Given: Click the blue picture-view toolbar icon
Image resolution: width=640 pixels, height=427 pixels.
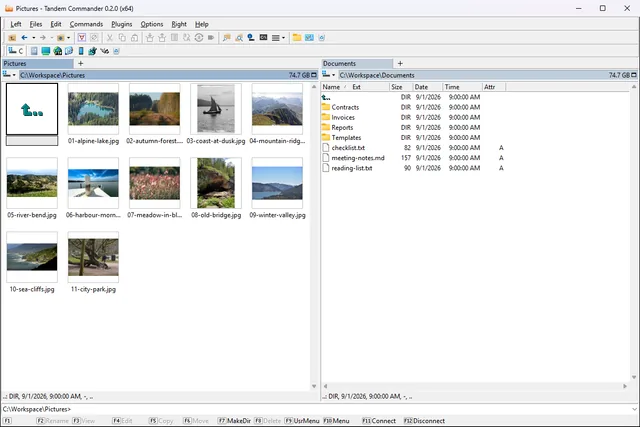Looking at the screenshot, I should pyautogui.click(x=309, y=38).
